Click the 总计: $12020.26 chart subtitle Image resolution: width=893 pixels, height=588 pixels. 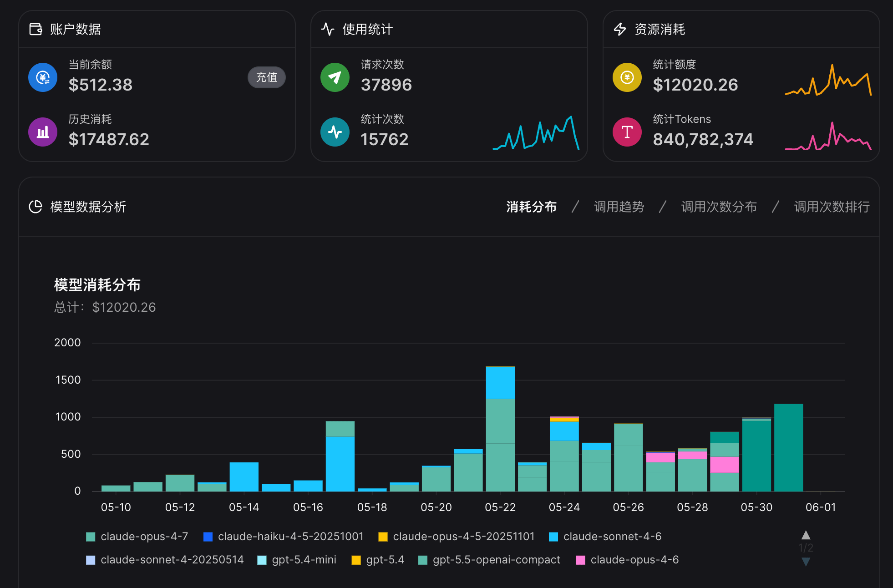(105, 307)
